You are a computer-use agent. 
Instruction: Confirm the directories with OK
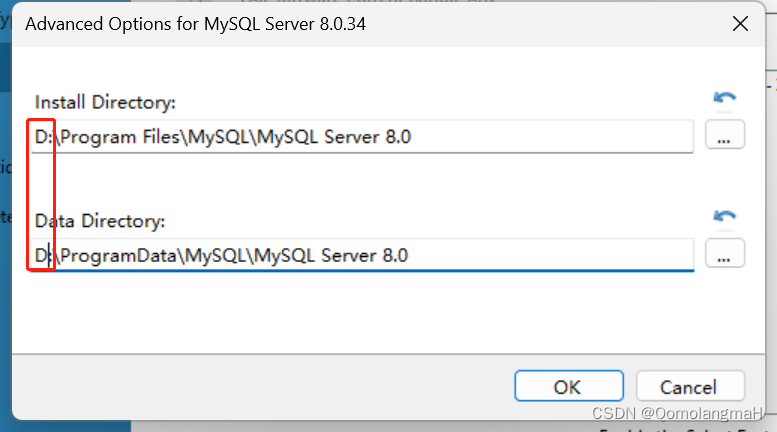coord(569,386)
